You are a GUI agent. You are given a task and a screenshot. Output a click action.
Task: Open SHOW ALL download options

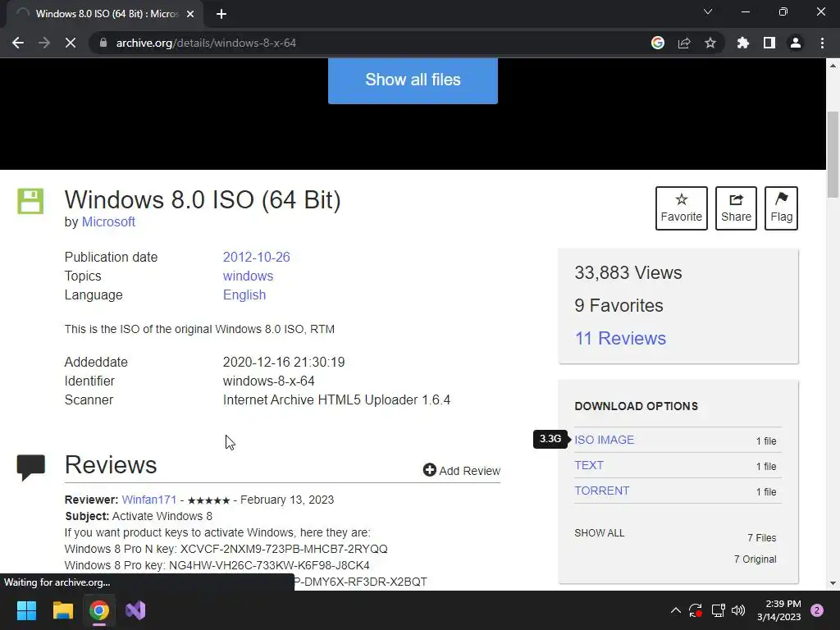pos(599,533)
